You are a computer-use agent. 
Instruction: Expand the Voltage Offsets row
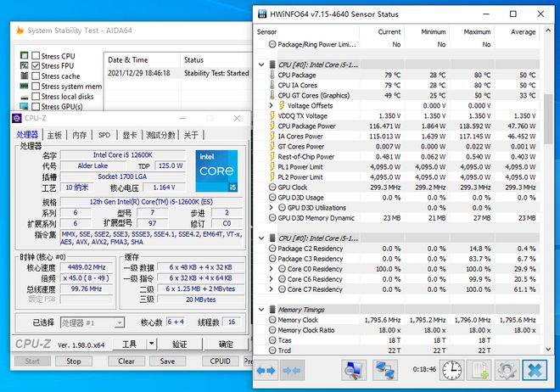click(x=271, y=105)
